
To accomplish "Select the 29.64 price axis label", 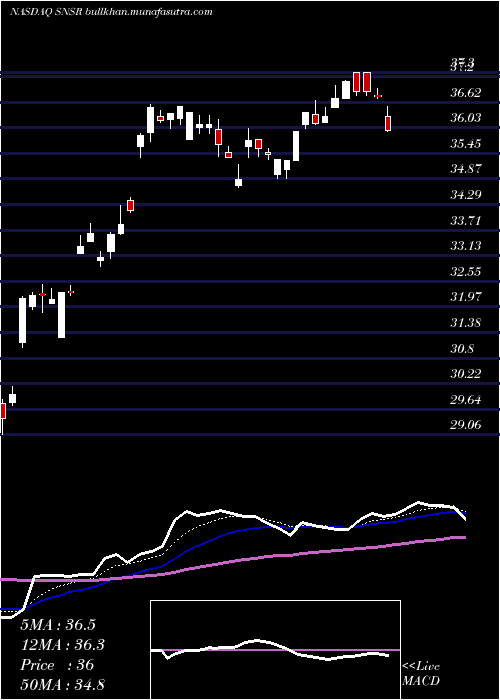I will click(x=466, y=400).
